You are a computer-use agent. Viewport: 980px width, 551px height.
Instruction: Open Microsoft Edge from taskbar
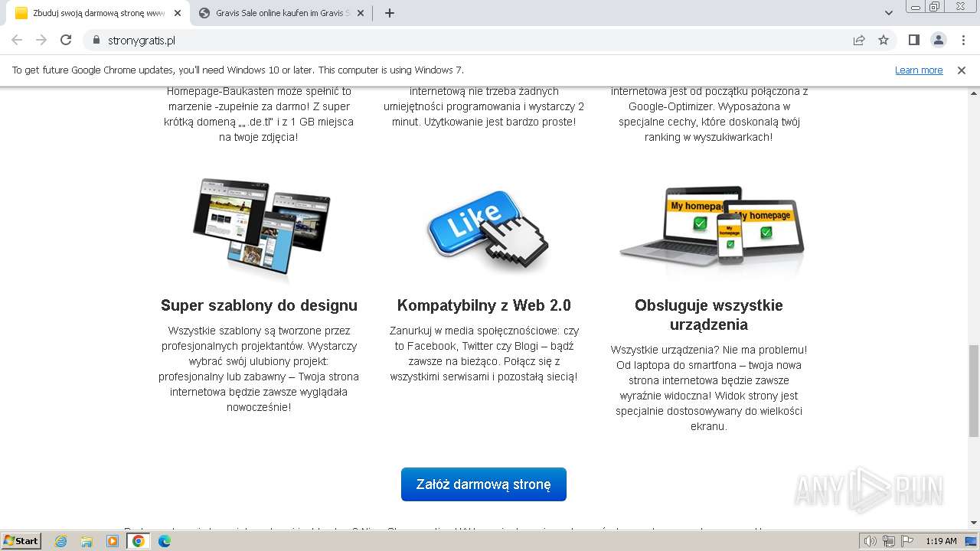pos(165,541)
